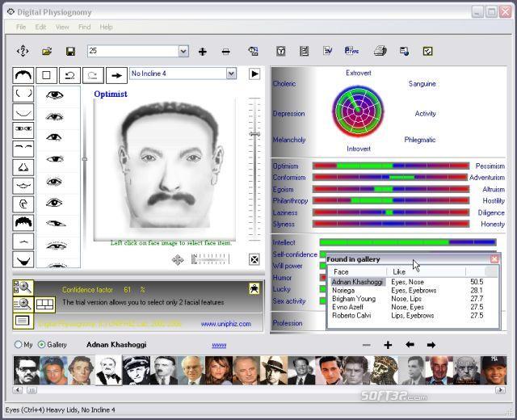Click the redo curved arrow button
Screen dimensions: 517x420
tap(93, 75)
